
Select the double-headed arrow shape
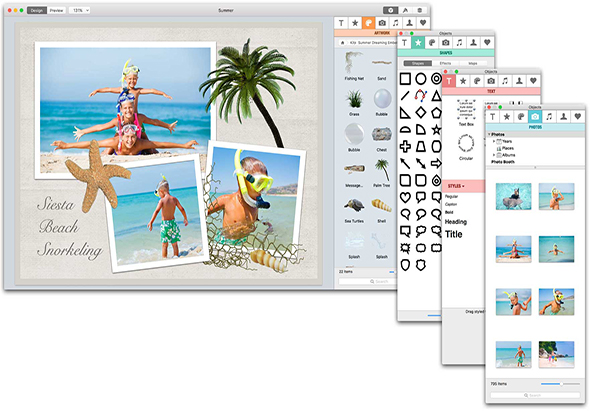pyautogui.click(x=421, y=163)
